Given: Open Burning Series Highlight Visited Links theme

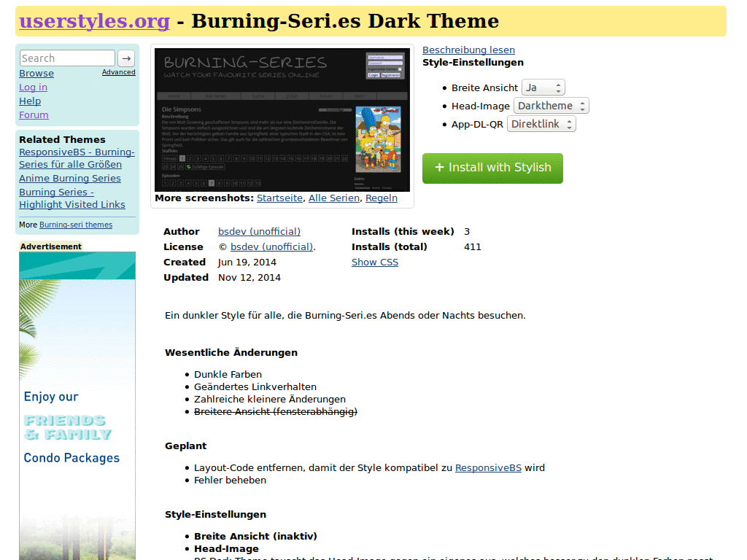Looking at the screenshot, I should click(72, 198).
